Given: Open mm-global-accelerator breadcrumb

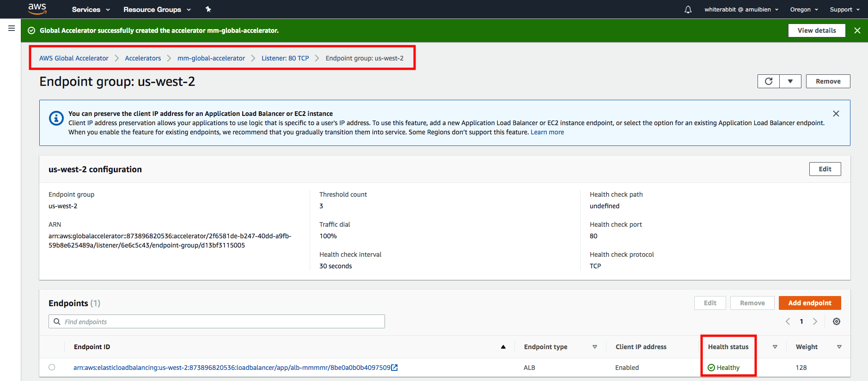Looking at the screenshot, I should tap(211, 58).
